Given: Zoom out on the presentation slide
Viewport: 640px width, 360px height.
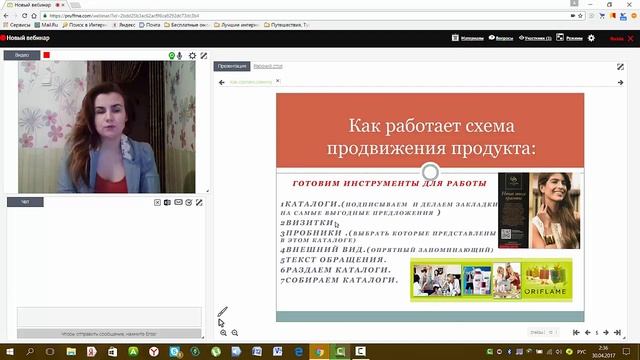Looking at the screenshot, I should pyautogui.click(x=235, y=333).
